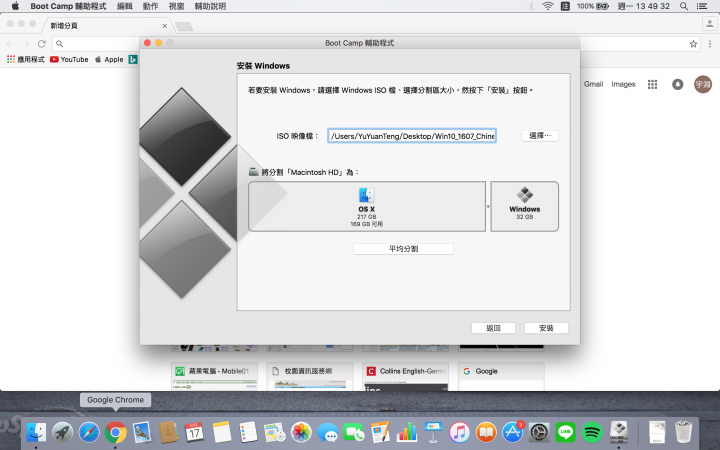Close the 新增分頁 Chrome tab
The image size is (720, 450).
[x=165, y=26]
